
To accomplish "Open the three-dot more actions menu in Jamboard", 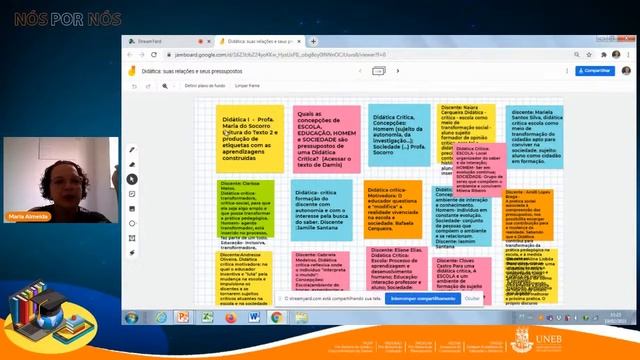I will [x=567, y=71].
